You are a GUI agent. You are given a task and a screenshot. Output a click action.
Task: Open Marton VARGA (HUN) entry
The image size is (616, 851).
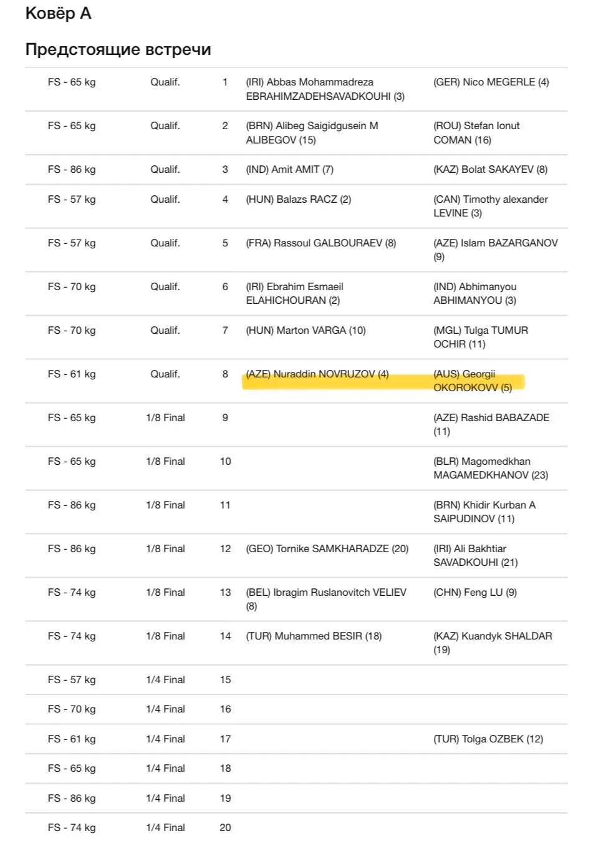pyautogui.click(x=306, y=330)
